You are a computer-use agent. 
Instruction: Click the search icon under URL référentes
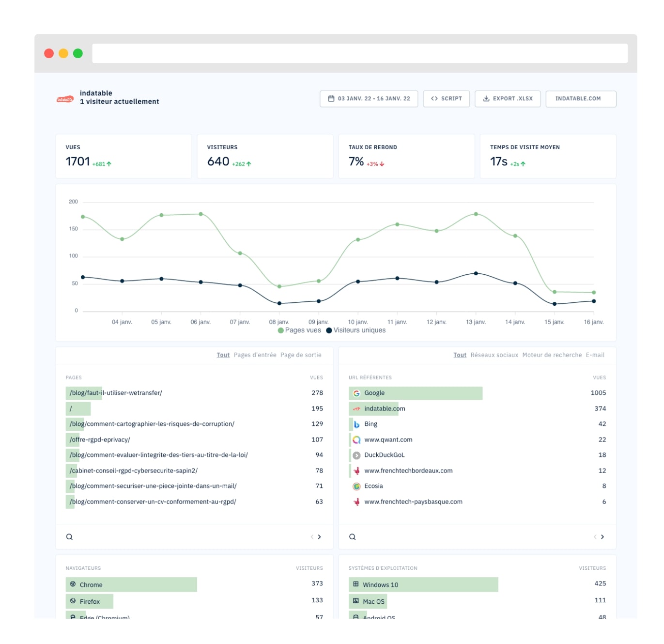click(352, 537)
